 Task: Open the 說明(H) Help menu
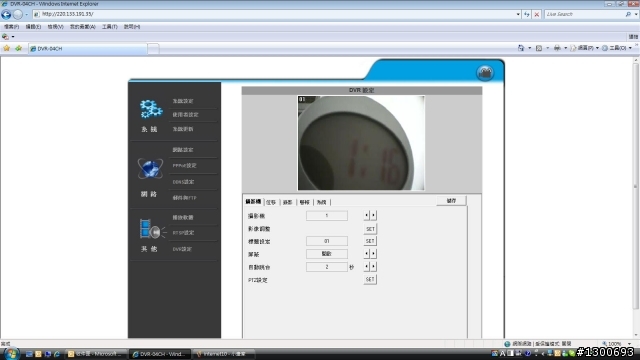(x=132, y=27)
